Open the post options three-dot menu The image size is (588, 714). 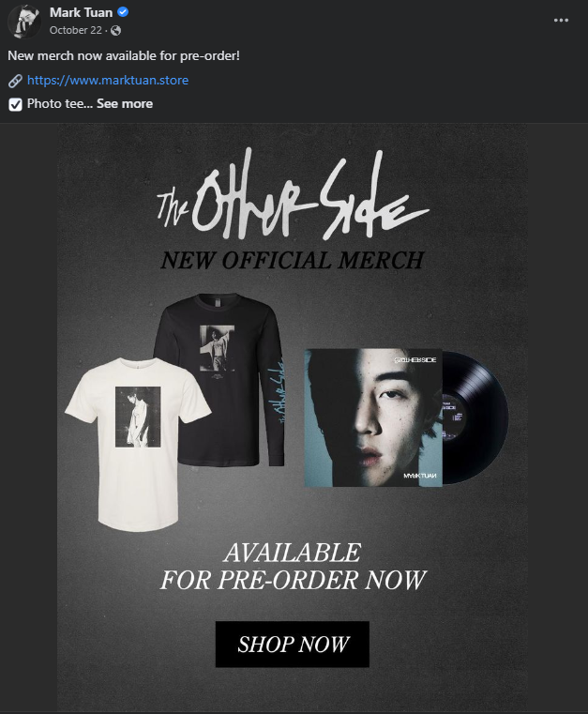click(x=561, y=21)
